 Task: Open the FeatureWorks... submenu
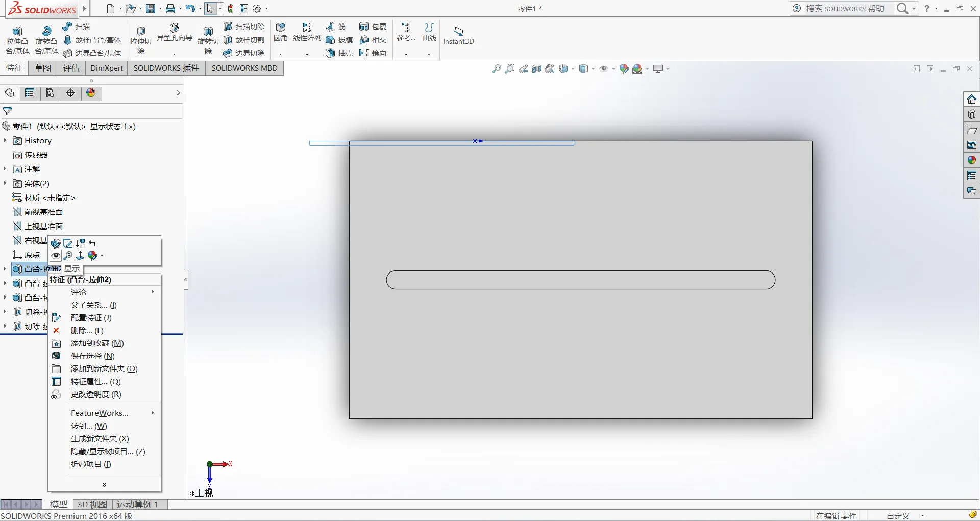[105, 413]
